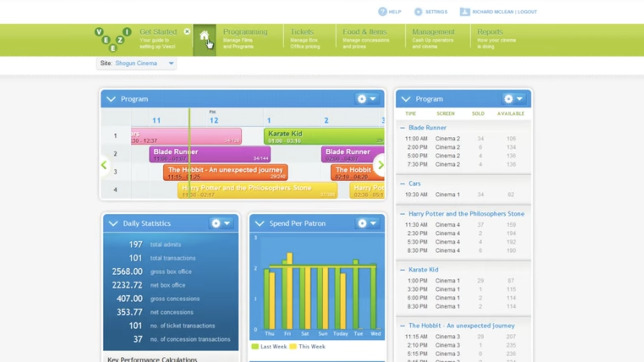Open the Programming menu
Image resolution: width=644 pixels, height=362 pixels.
245,39
